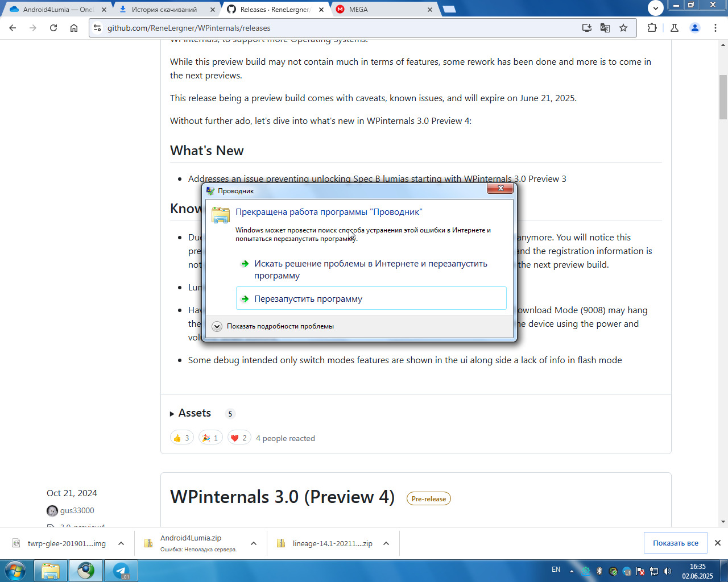This screenshot has width=728, height=582.
Task: Switch to the История скачиваний tab
Action: tap(166, 10)
